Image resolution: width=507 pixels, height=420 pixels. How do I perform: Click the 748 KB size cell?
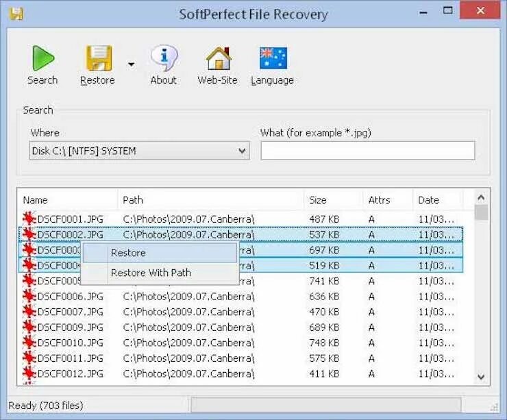click(x=324, y=343)
